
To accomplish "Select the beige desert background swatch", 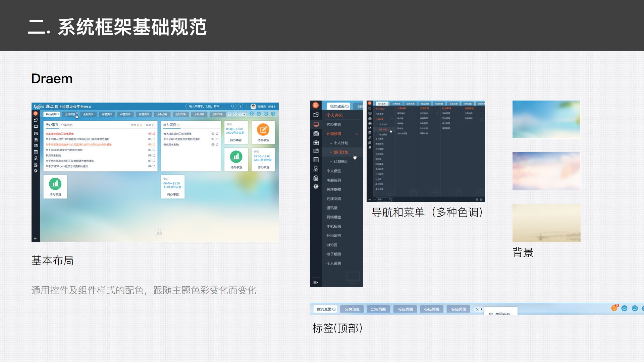I will click(546, 223).
